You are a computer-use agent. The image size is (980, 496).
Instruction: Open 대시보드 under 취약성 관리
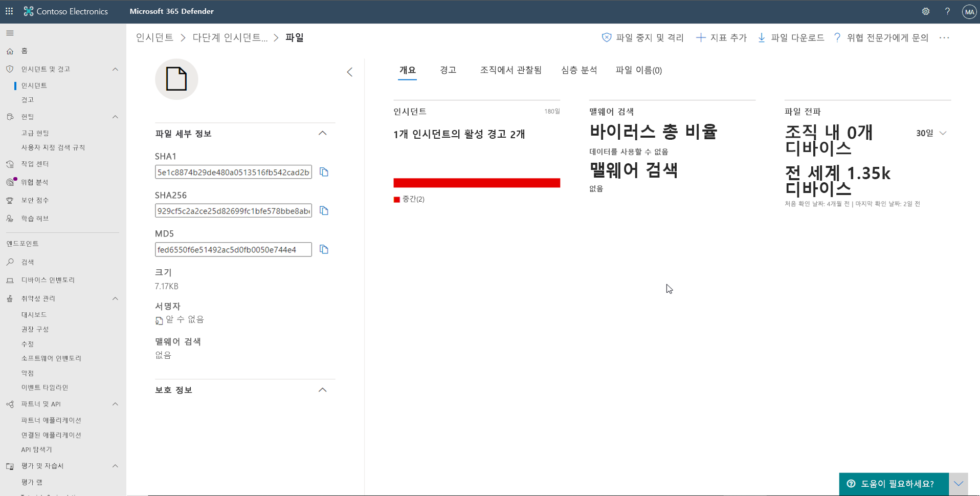coord(34,315)
